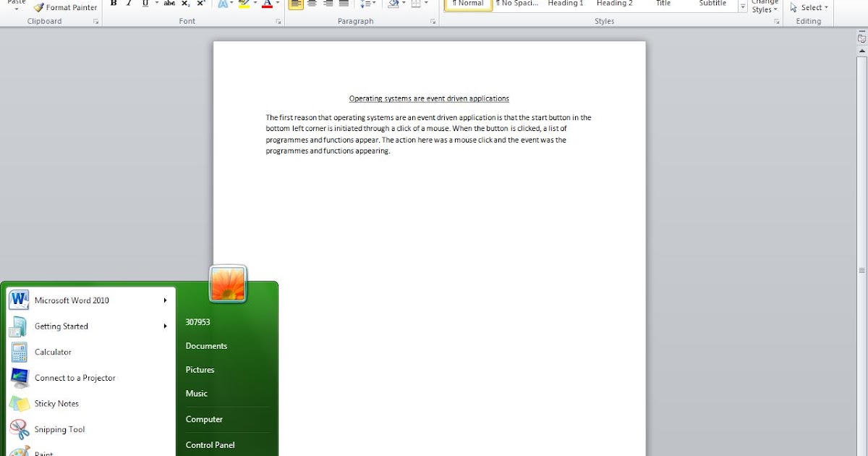Apply Text Effects to selection
868x456 pixels.
[x=222, y=4]
